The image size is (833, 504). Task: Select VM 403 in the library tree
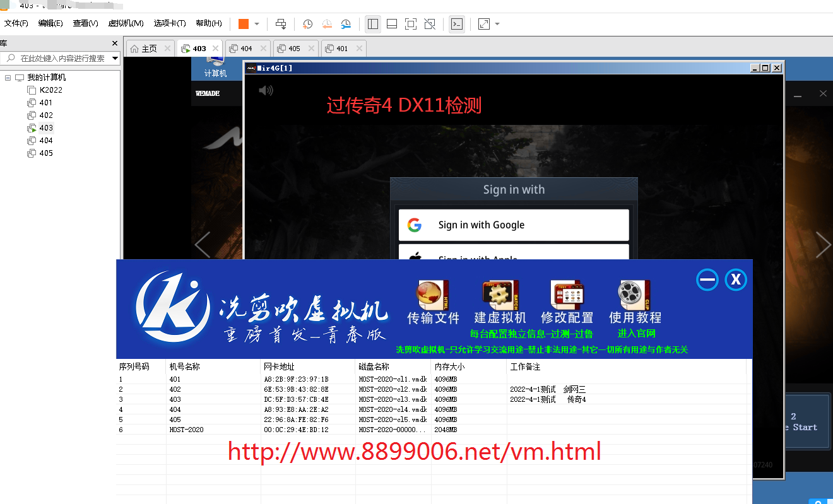point(40,128)
